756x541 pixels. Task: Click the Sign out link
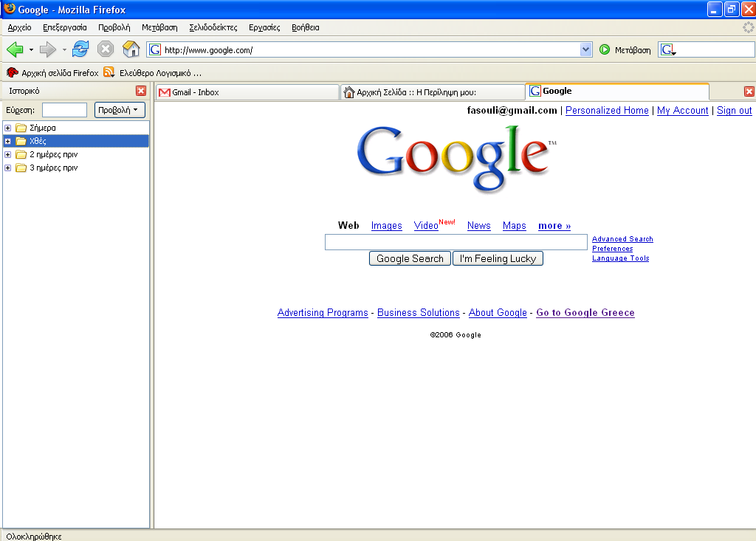[x=735, y=111]
